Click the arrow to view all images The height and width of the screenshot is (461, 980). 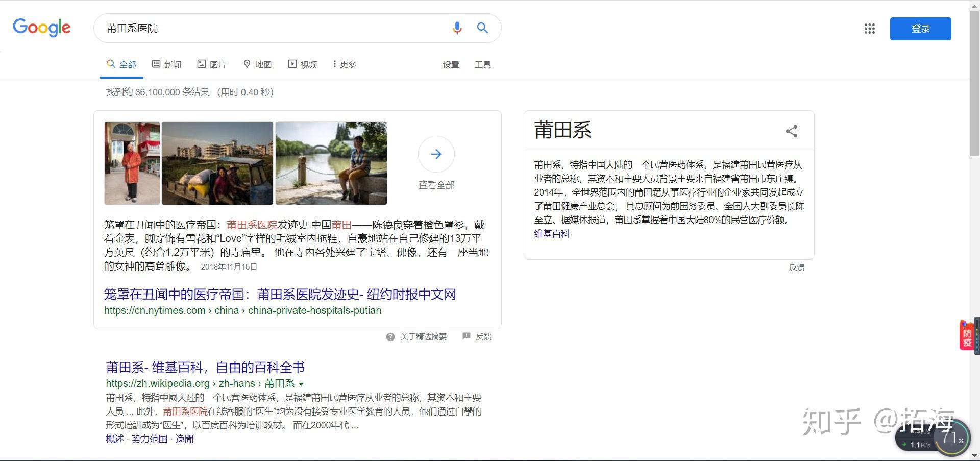[436, 154]
